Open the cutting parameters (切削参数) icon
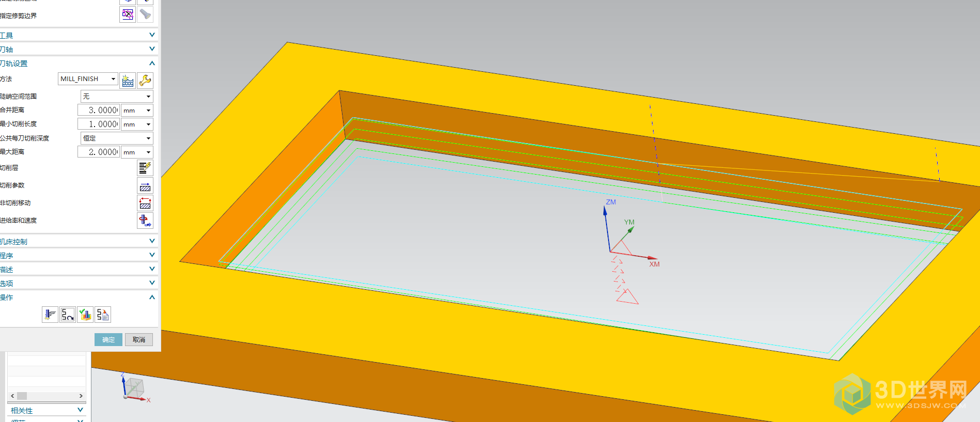 tap(145, 185)
